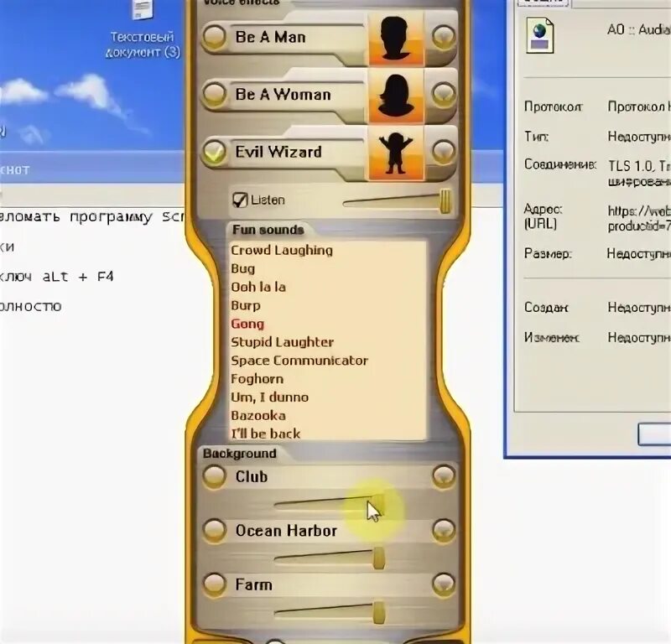The width and height of the screenshot is (671, 644).
Task: Open the dropdown beside Be A Woman
Action: pos(444,94)
